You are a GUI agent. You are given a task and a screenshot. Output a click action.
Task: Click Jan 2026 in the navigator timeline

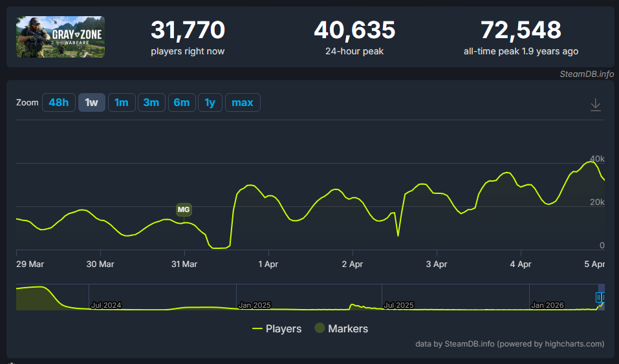tap(548, 305)
